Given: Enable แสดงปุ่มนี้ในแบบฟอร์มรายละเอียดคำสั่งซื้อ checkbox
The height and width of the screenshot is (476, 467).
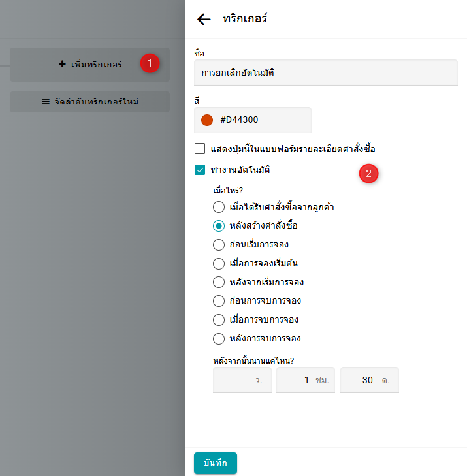Looking at the screenshot, I should pyautogui.click(x=200, y=148).
